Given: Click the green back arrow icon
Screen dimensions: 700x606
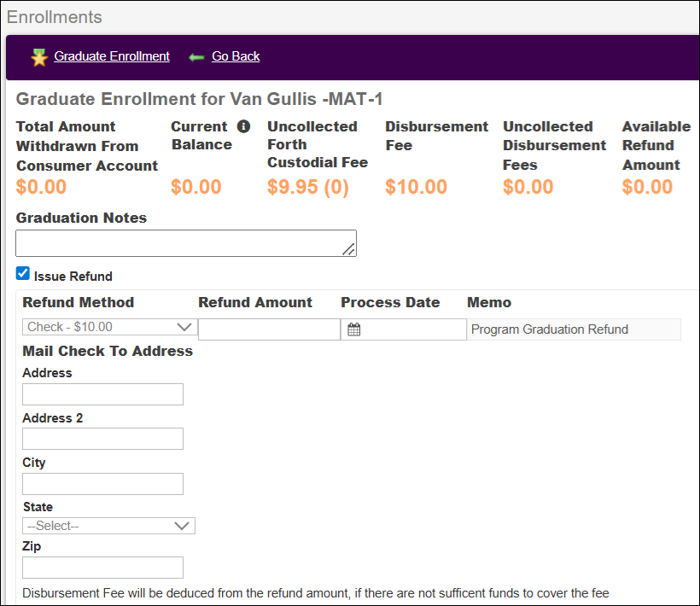Looking at the screenshot, I should (196, 57).
